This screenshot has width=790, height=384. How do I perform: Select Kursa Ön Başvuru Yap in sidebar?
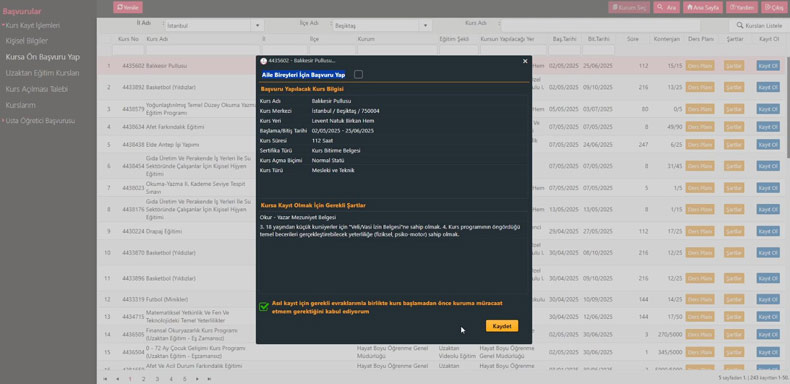pos(42,57)
